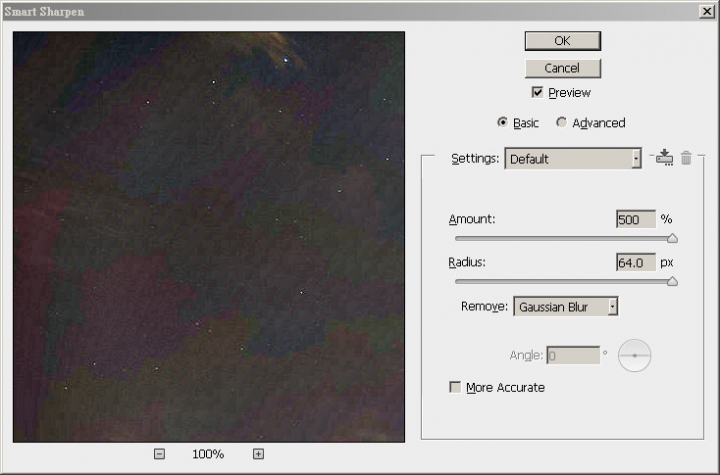The width and height of the screenshot is (720, 475).
Task: Switch to Advanced mode radio button
Action: point(561,122)
